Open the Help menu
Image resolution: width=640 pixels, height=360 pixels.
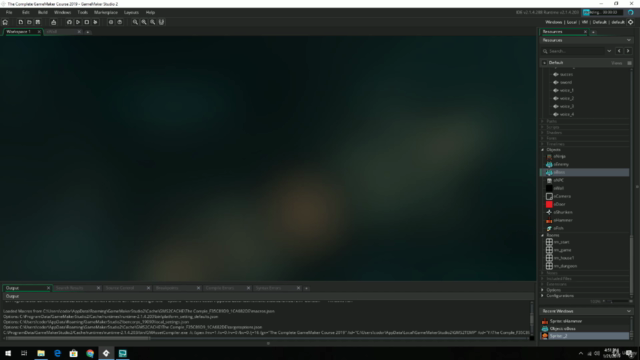click(150, 12)
